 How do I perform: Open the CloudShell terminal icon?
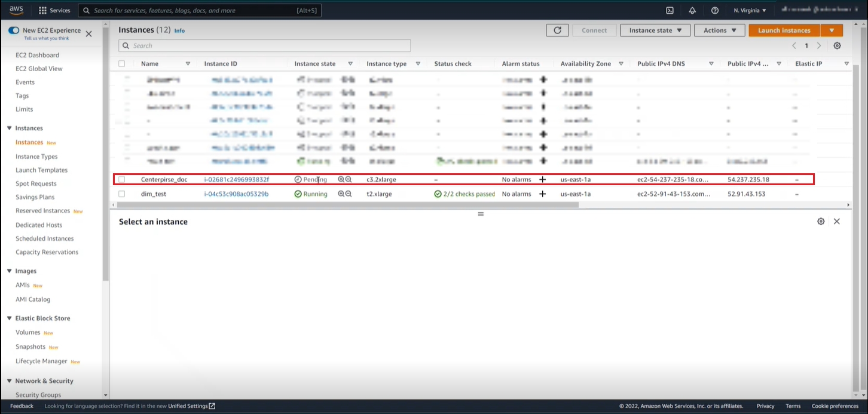(x=670, y=10)
